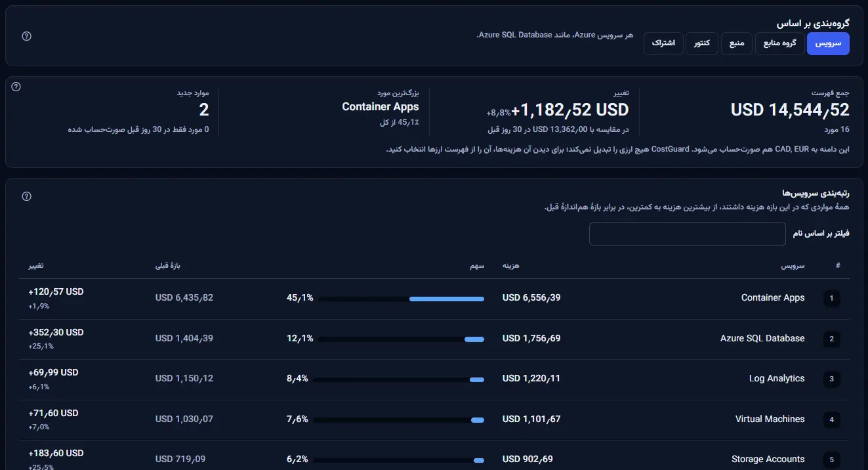Viewport: 868px width, 470px height.
Task: Click the change value +69٫99 USD
Action: click(x=53, y=372)
